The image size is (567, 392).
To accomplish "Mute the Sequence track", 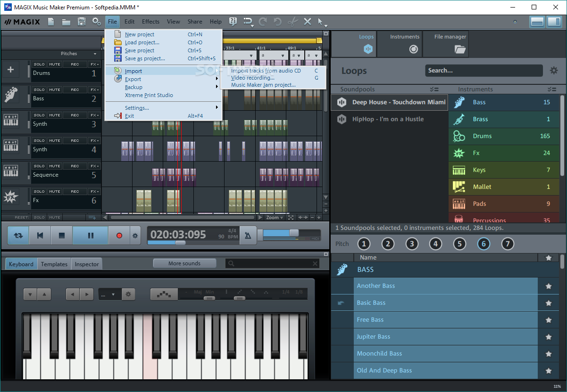I will point(55,166).
